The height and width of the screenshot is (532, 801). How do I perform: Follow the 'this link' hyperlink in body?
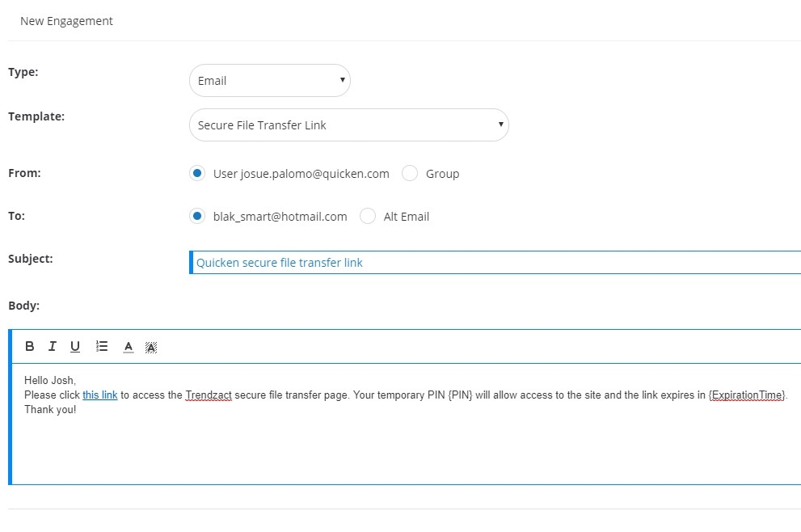point(100,395)
